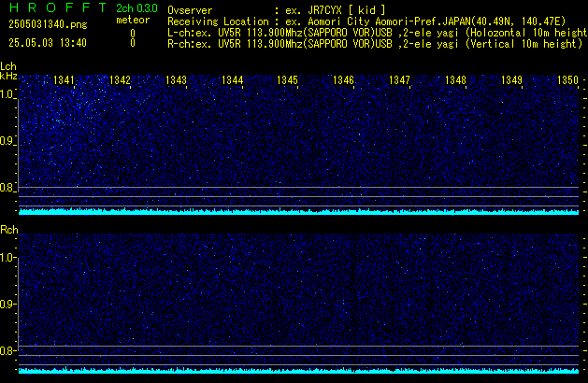Screen dimensions: 588x383
Task: Click the 1343 time marker
Action: coord(176,79)
